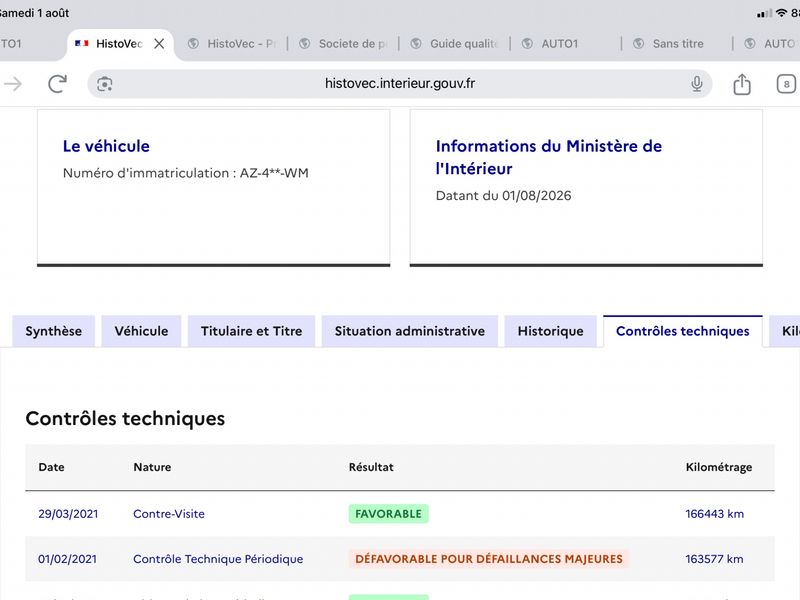Screen dimensions: 800x600
Task: Click the Date column header
Action: coord(52,467)
